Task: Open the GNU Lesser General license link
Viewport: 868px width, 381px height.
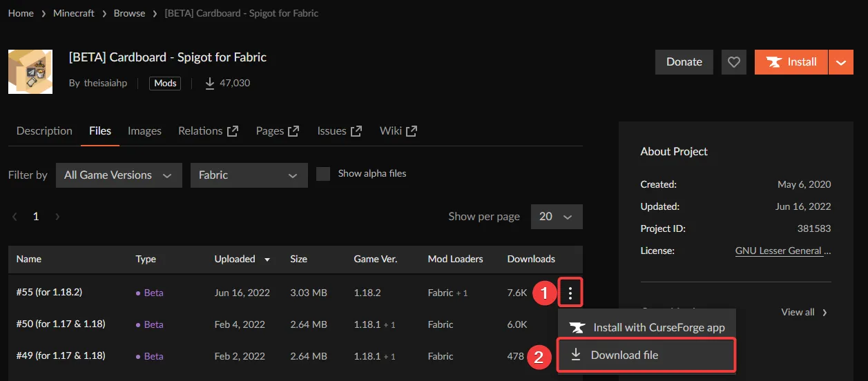Action: 782,251
